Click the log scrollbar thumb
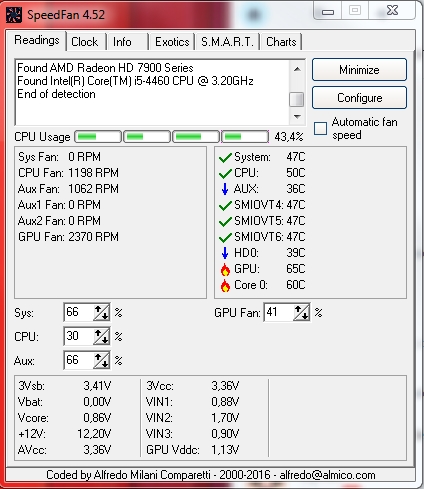Viewport: 424px width, 489px height. tap(297, 99)
